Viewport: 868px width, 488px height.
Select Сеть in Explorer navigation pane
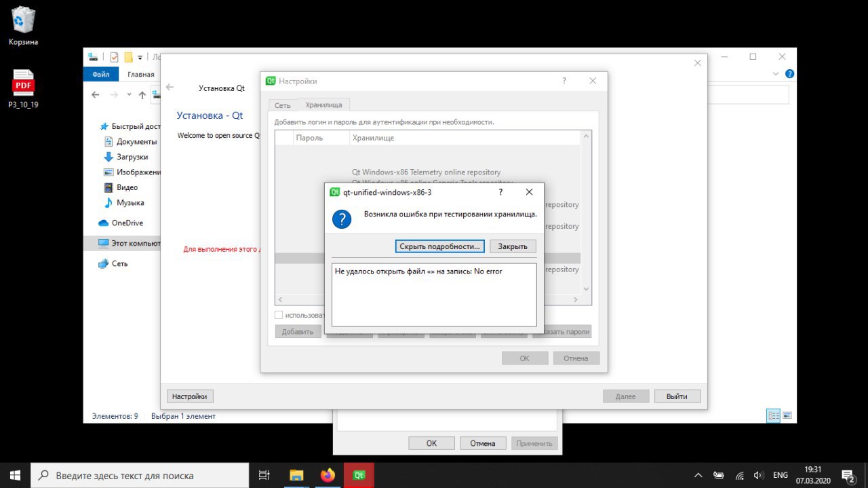point(113,263)
